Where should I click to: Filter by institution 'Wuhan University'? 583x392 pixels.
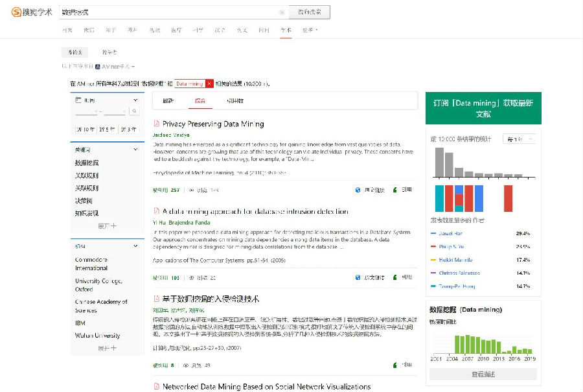coord(97,336)
